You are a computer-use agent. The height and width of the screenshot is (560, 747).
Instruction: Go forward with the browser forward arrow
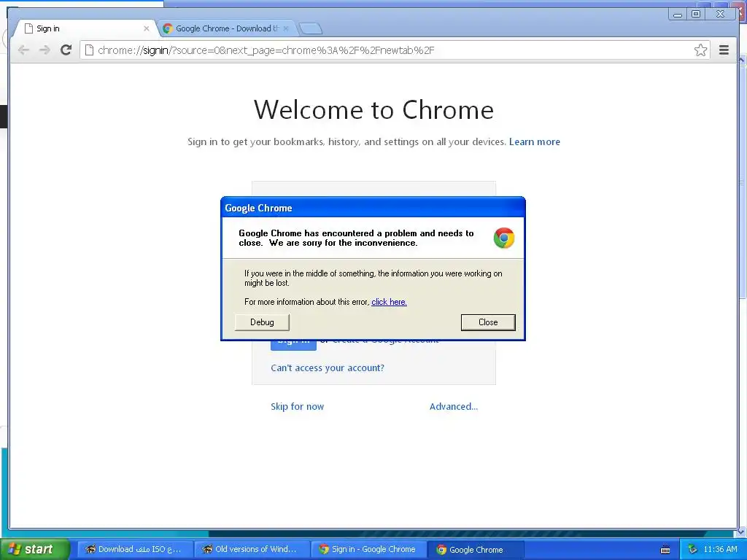tap(44, 50)
